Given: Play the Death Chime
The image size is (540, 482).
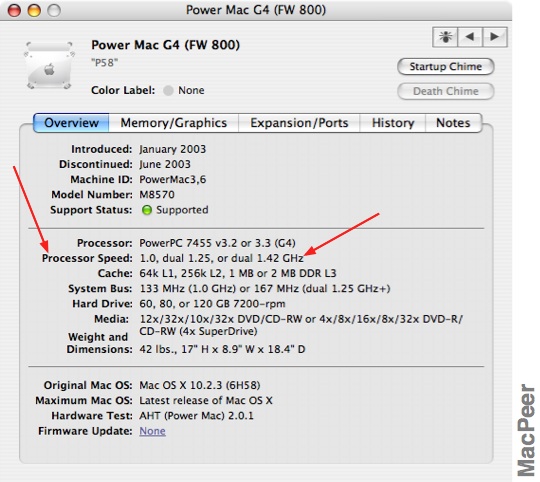Looking at the screenshot, I should click(446, 91).
